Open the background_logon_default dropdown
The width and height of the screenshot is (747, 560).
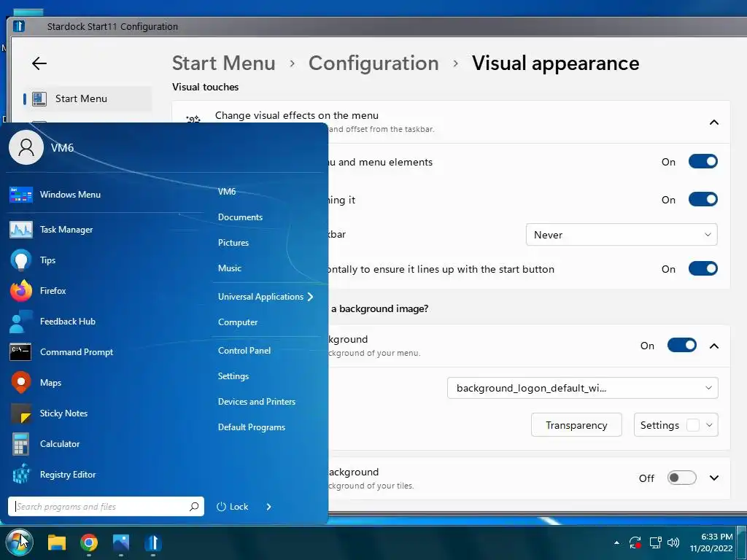tap(583, 388)
